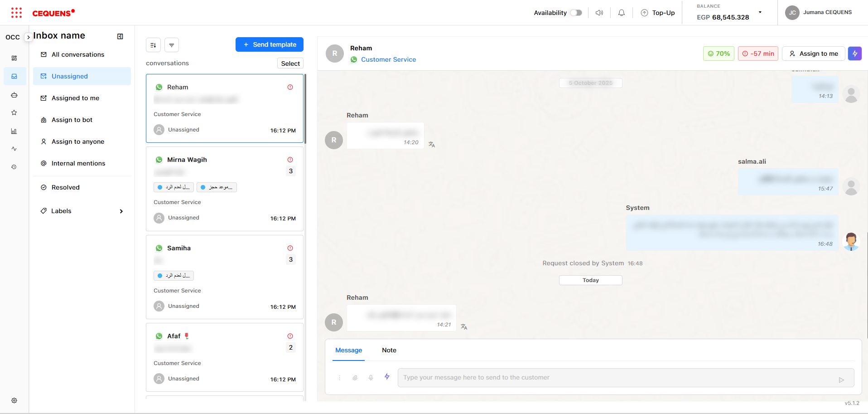Go to Assigned to me
The height and width of the screenshot is (414, 868).
pyautogui.click(x=82, y=98)
